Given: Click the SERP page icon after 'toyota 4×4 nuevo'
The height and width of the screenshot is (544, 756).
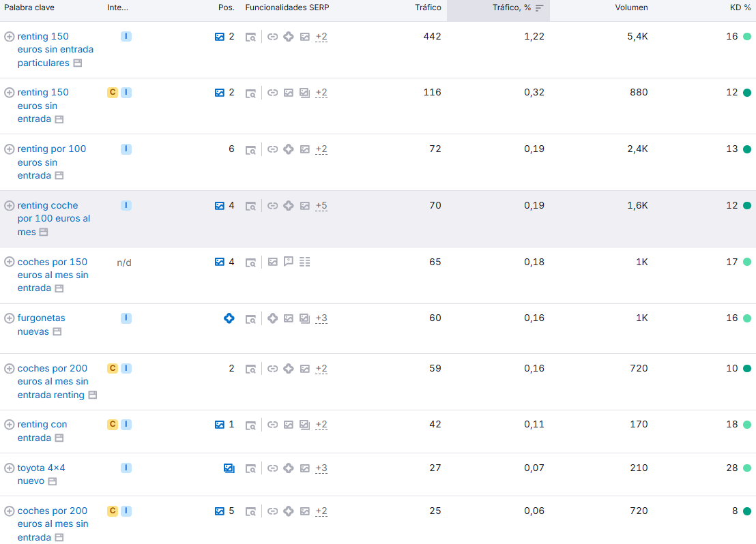Looking at the screenshot, I should [x=52, y=481].
